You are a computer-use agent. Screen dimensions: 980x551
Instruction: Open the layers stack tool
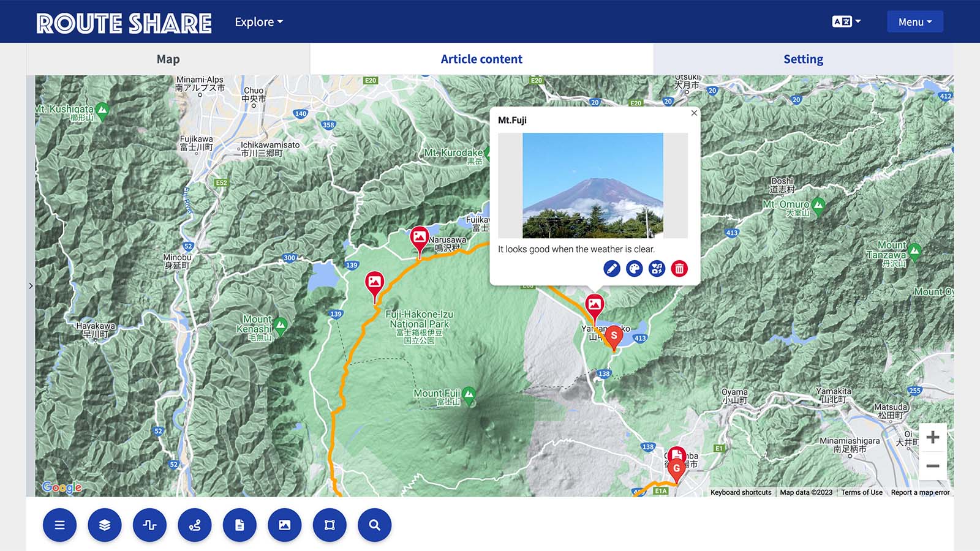point(105,525)
